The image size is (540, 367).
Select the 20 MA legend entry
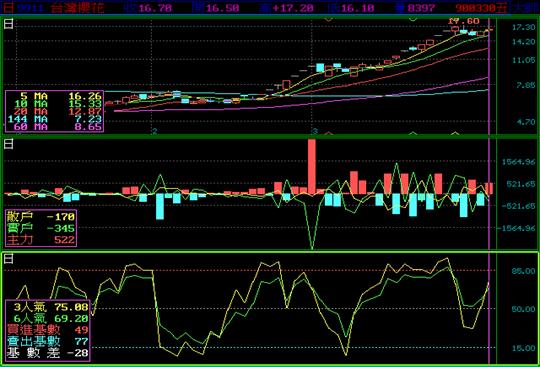[x=54, y=111]
